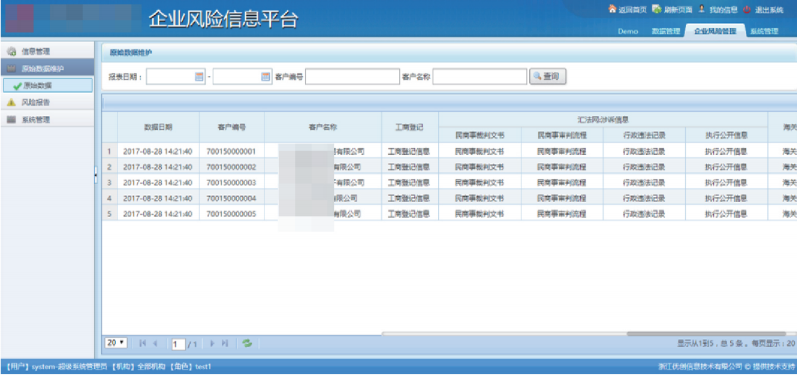Switch to the 数据管理 tab
The height and width of the screenshot is (375, 797).
point(665,31)
